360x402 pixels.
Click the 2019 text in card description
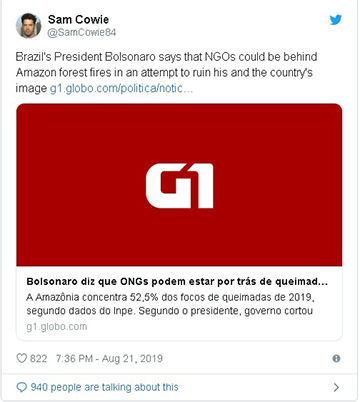pos(301,297)
